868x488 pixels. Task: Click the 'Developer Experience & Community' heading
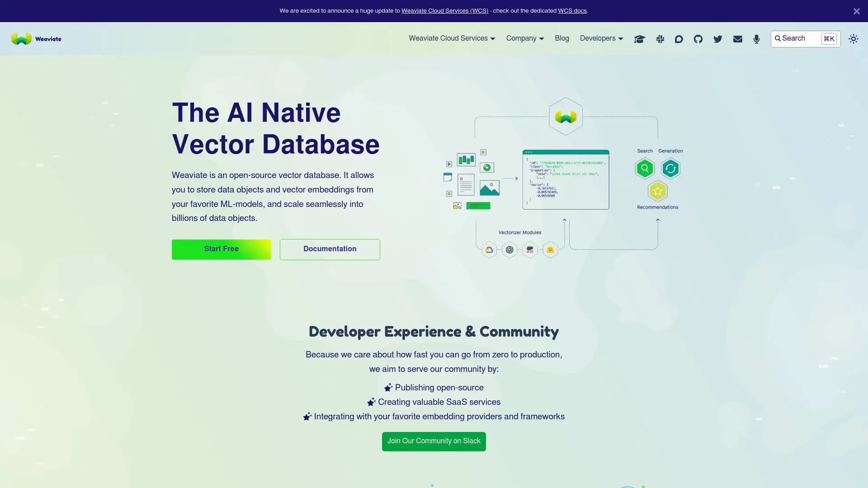pyautogui.click(x=434, y=332)
